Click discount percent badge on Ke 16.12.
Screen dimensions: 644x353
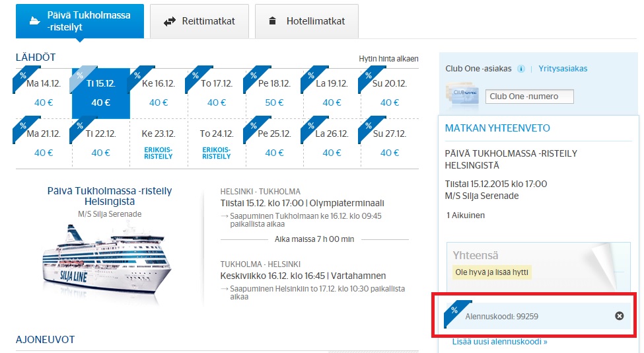[x=137, y=77]
